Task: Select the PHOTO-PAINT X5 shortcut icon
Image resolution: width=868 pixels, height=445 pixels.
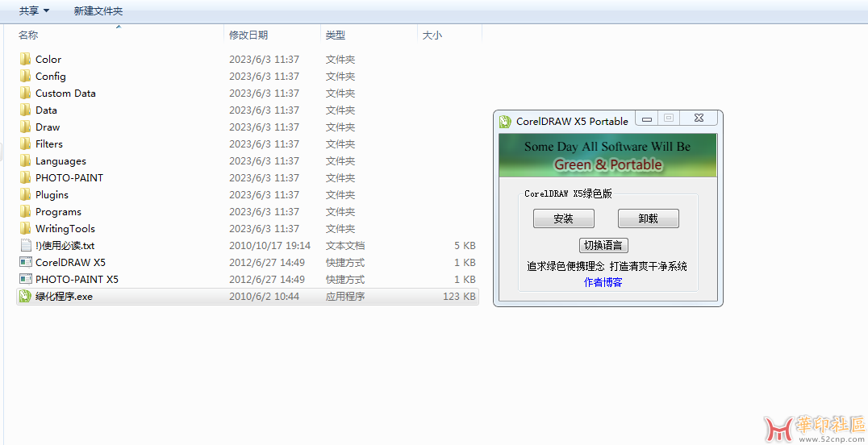Action: [x=25, y=280]
